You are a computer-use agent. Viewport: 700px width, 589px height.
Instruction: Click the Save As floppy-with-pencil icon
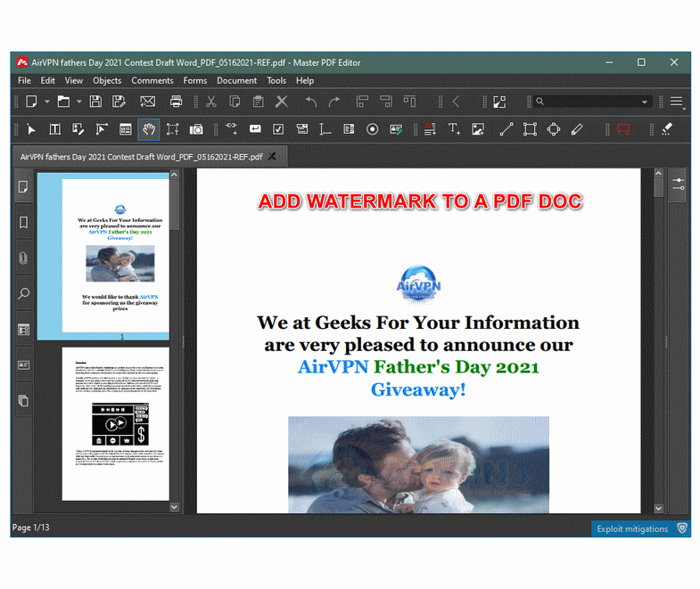click(119, 102)
